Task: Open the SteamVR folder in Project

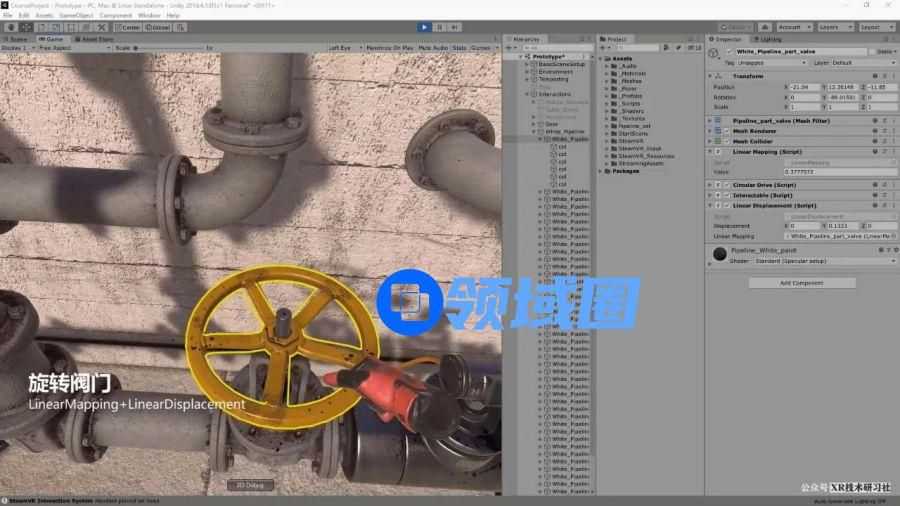Action: tap(632, 141)
